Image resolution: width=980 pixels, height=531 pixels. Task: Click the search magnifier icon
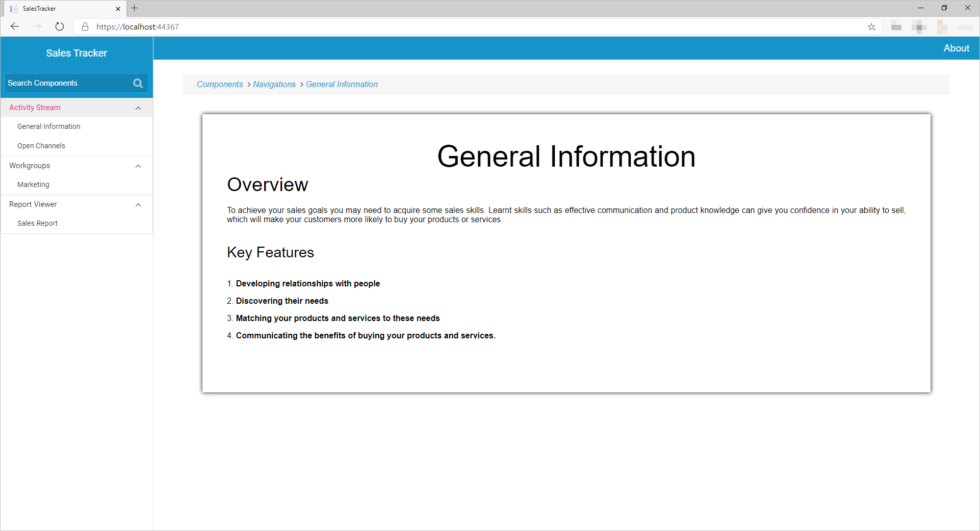(138, 83)
